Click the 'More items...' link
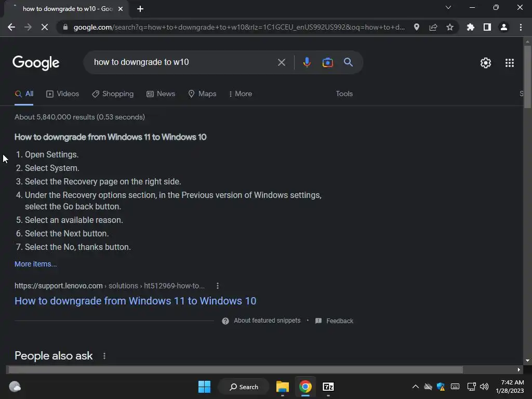The height and width of the screenshot is (399, 532). click(36, 264)
